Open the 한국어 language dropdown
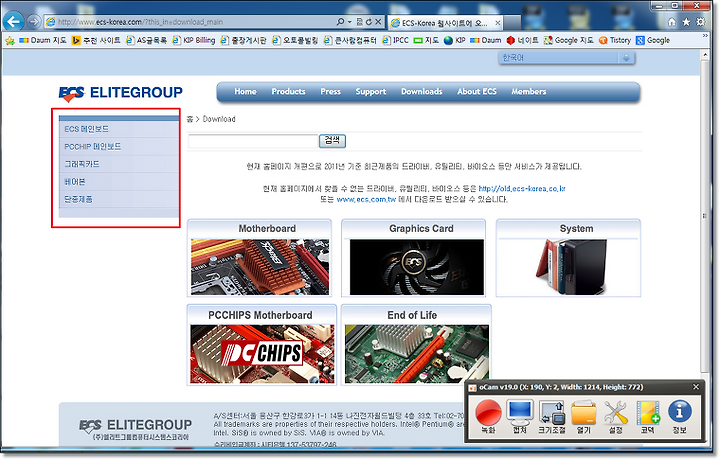This screenshot has width=720, height=460. point(566,58)
